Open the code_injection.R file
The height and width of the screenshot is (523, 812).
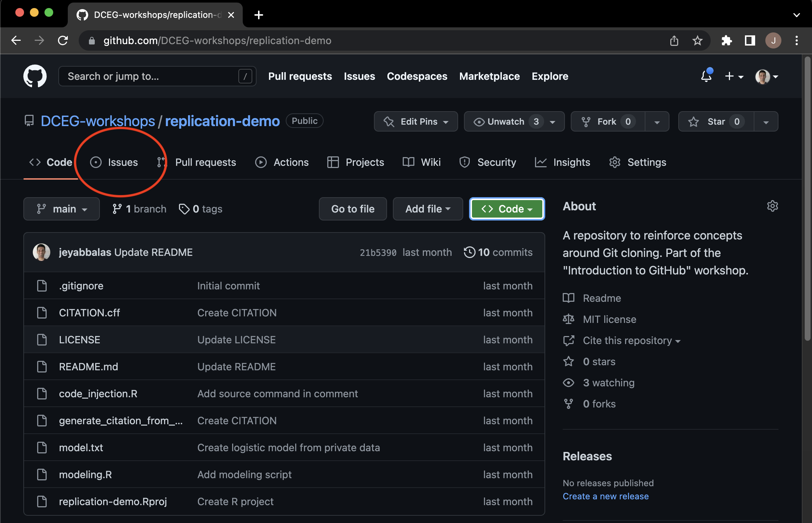[98, 394]
